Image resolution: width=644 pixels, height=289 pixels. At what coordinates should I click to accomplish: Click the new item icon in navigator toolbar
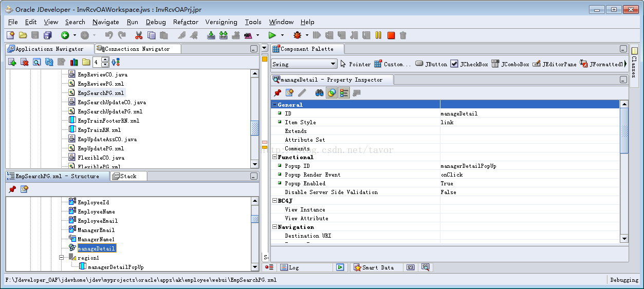coord(12,62)
